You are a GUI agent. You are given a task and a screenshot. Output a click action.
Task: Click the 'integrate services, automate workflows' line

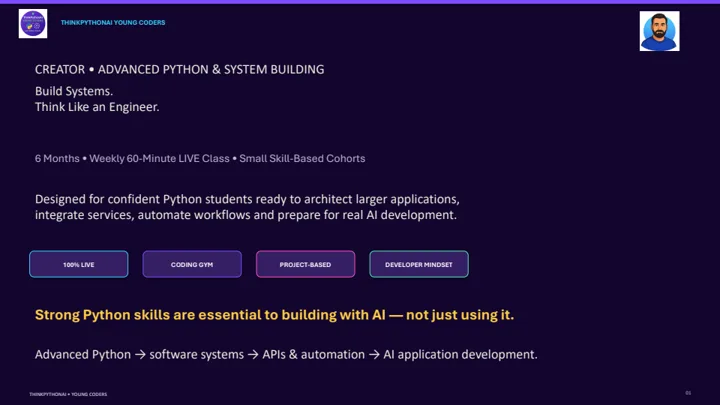point(246,215)
